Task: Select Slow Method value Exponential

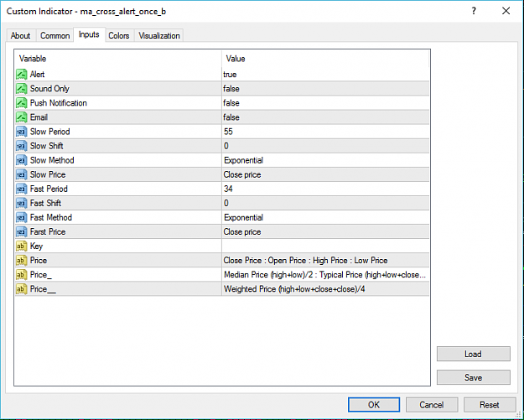Action: point(325,160)
